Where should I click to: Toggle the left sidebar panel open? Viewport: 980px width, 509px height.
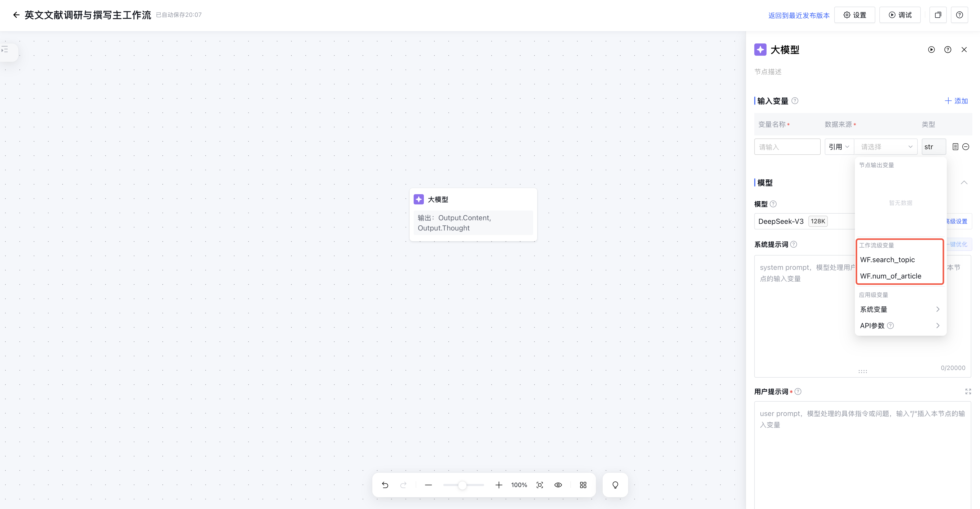[5, 50]
